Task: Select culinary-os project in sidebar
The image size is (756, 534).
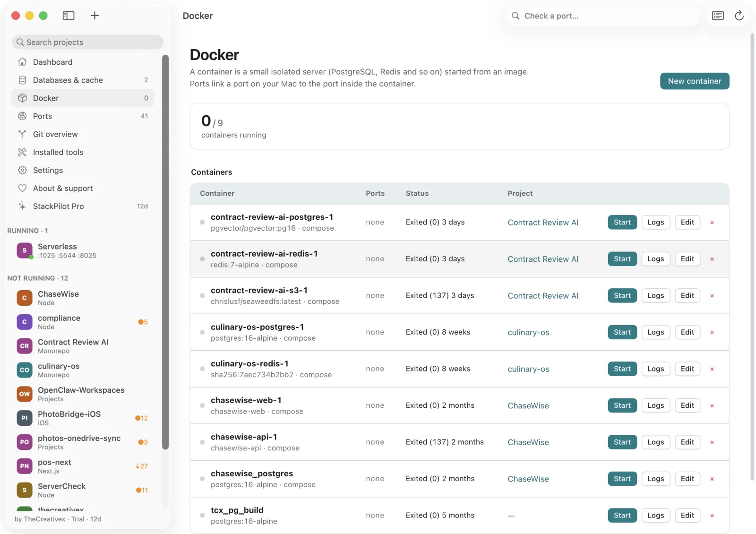Action: [83, 370]
